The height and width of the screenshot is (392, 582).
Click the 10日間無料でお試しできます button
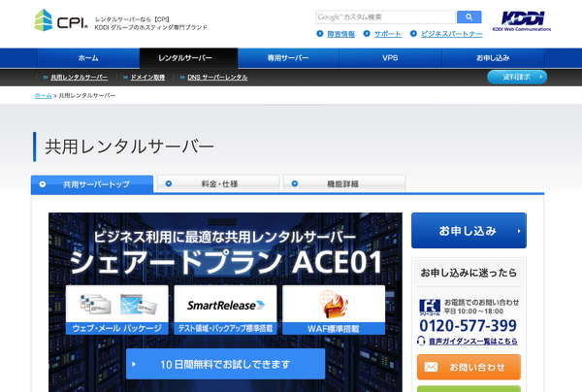click(x=226, y=364)
